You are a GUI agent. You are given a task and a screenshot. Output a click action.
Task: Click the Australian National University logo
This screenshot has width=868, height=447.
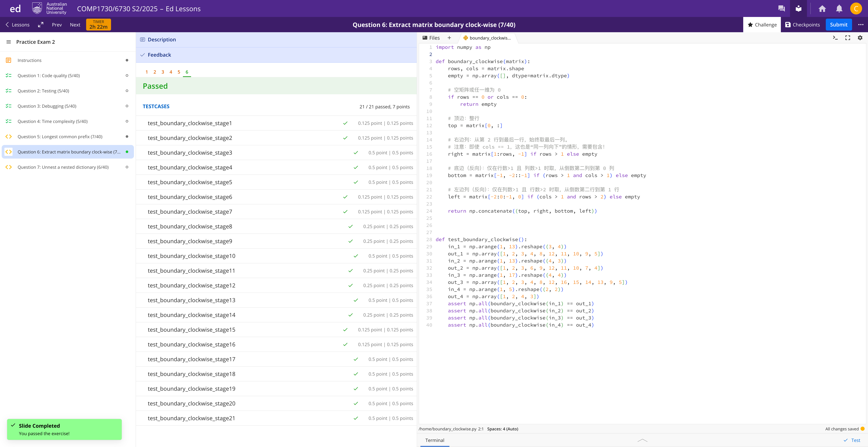[x=50, y=8]
